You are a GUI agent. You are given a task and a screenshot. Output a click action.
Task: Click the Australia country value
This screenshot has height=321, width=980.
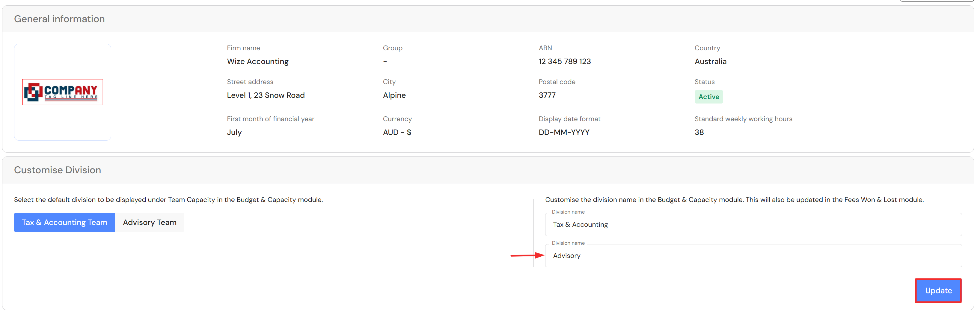tap(710, 62)
